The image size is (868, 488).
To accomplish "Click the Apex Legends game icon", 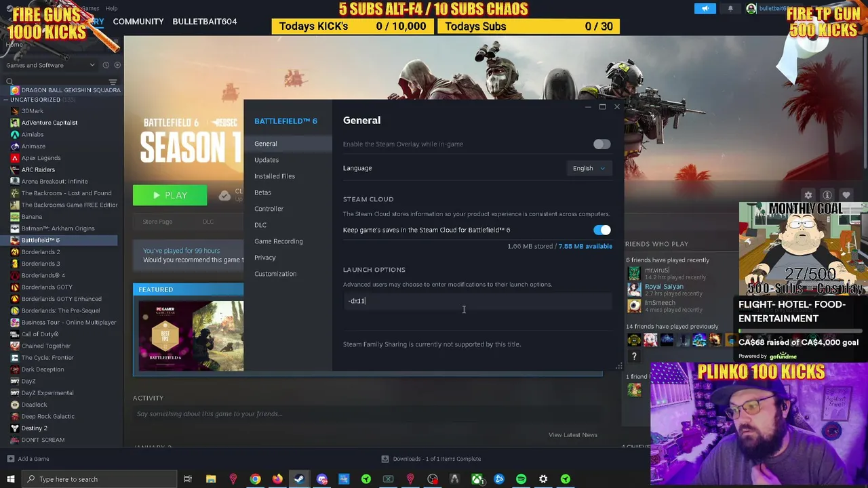I will (x=14, y=158).
